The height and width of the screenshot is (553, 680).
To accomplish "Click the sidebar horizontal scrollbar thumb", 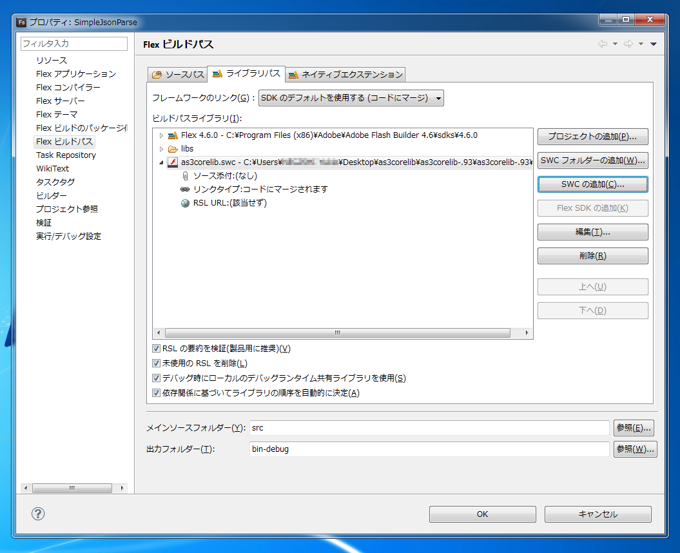I will (72, 488).
